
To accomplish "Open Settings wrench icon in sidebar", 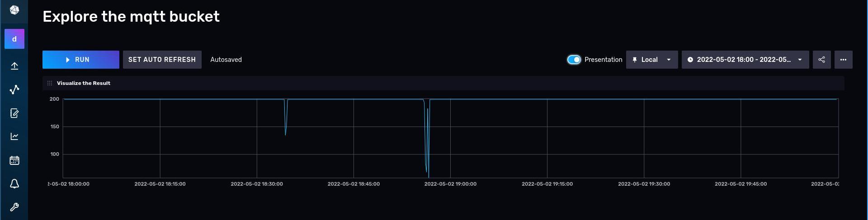I will click(14, 207).
